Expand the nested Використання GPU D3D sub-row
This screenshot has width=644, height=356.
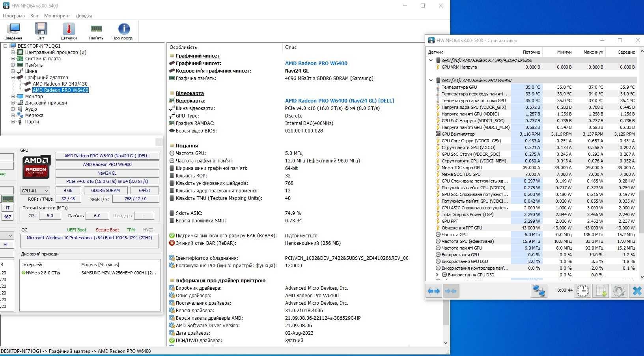coord(437,275)
